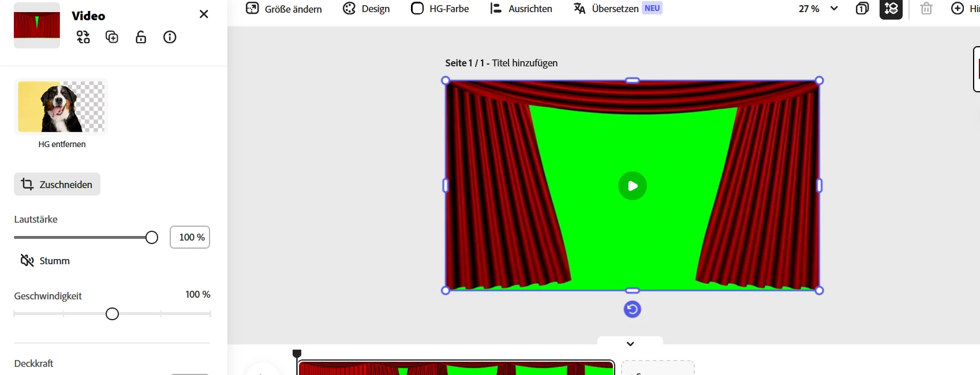This screenshot has height=375, width=980.
Task: Click the replace video icon
Action: point(83,37)
